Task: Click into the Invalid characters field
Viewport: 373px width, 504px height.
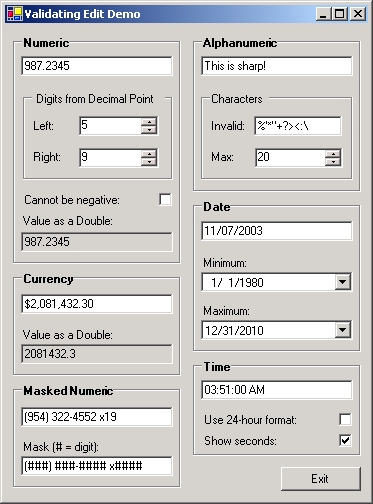Action: [298, 126]
